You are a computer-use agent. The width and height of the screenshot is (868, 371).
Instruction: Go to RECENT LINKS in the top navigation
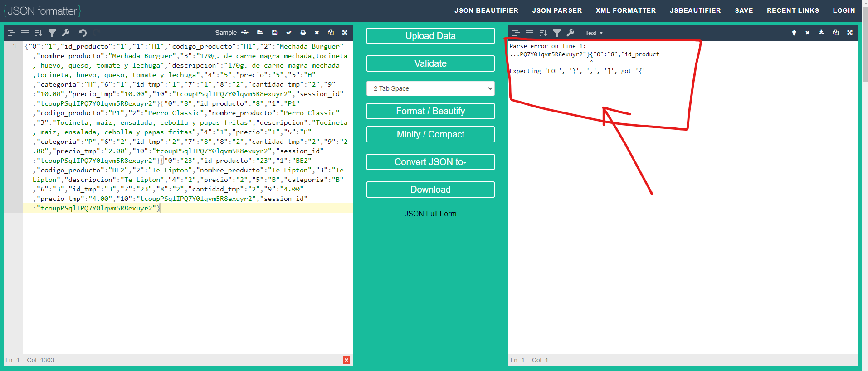click(x=793, y=10)
